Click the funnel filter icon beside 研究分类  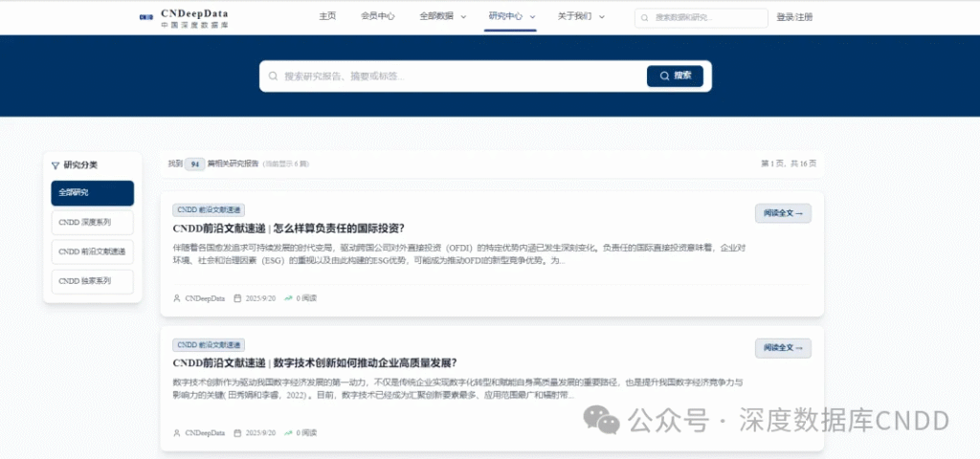[56, 165]
